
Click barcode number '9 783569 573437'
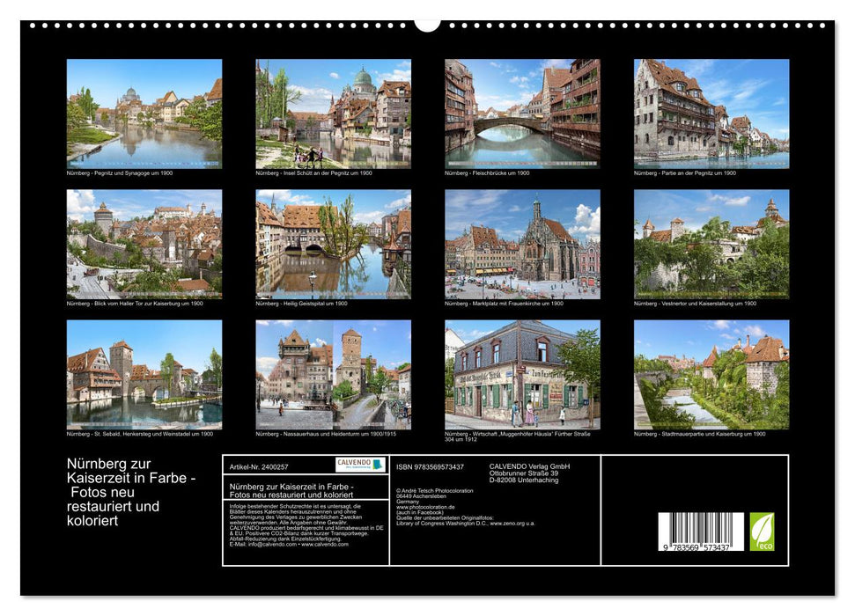pyautogui.click(x=697, y=547)
